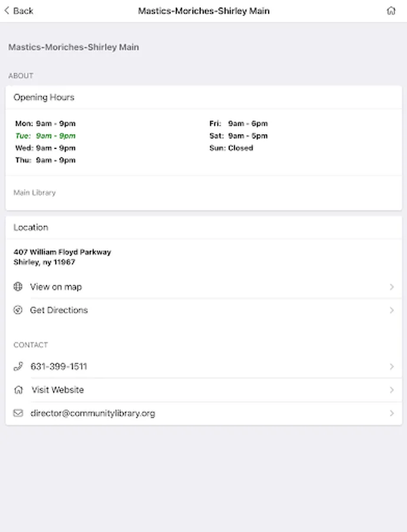The height and width of the screenshot is (532, 407).
Task: Click the chevron on Visit Website row
Action: pos(392,390)
